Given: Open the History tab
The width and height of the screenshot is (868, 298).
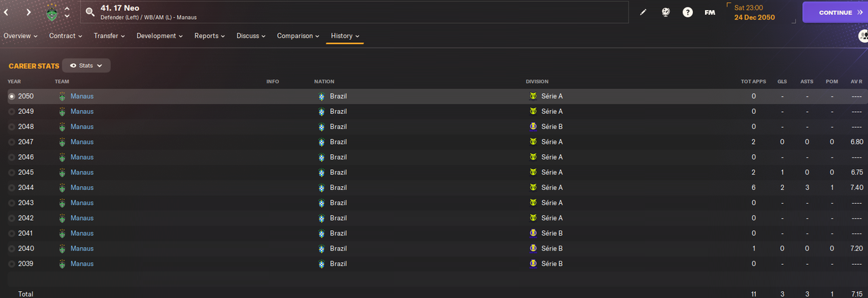Looking at the screenshot, I should point(345,36).
